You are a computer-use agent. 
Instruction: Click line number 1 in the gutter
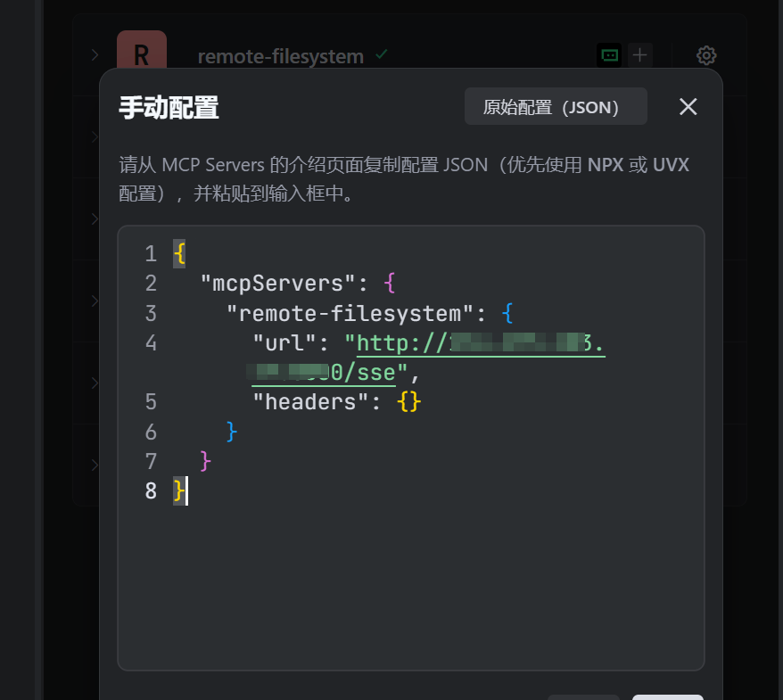pos(151,253)
